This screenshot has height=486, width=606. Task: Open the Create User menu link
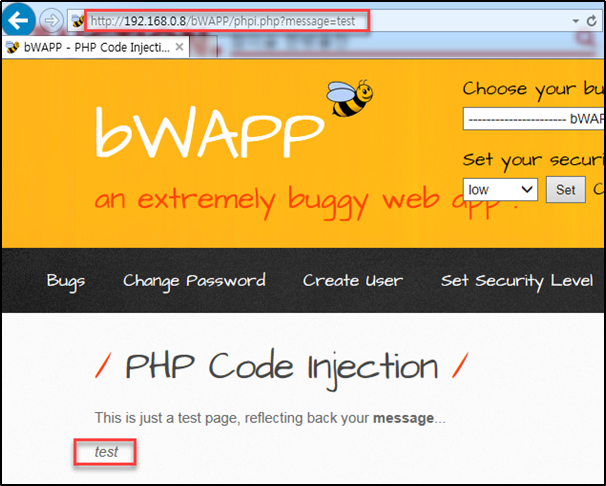tap(353, 280)
